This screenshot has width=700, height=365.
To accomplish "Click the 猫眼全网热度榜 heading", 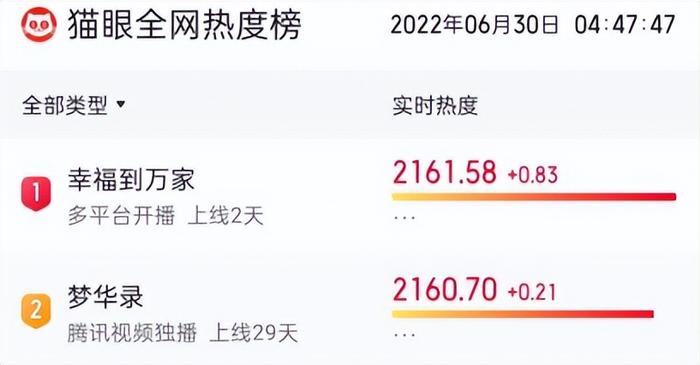I will tap(185, 25).
